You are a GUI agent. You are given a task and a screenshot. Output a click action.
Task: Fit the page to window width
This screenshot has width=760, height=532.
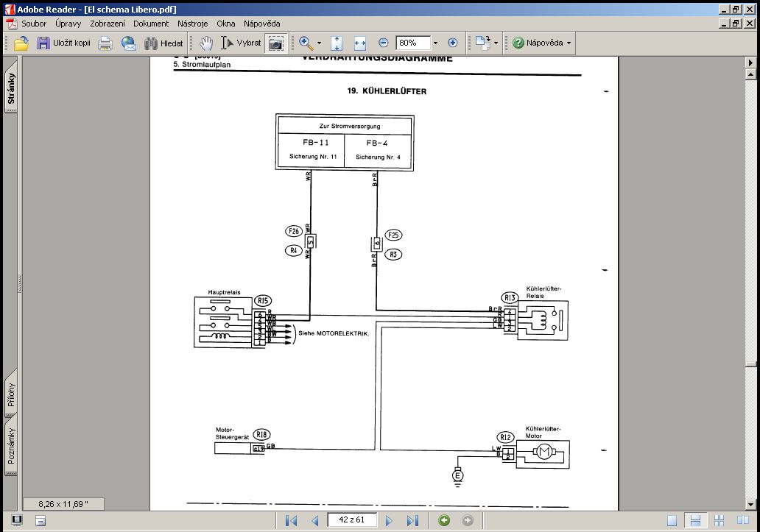pos(359,43)
